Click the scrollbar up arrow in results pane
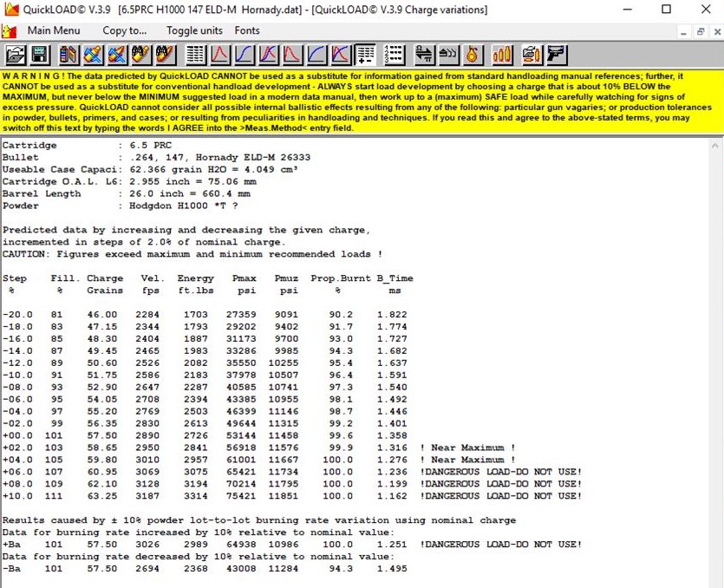This screenshot has width=724, height=588. (x=714, y=146)
